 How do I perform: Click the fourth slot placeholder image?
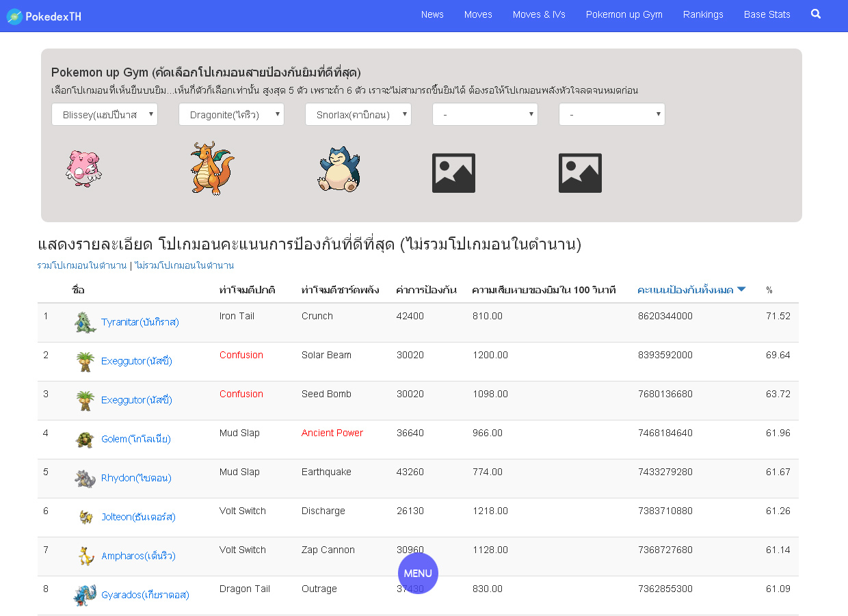[453, 173]
